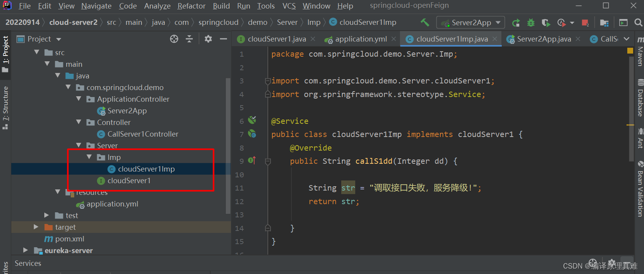644x274 pixels.
Task: Expand the test folder arrow
Action: (x=47, y=215)
